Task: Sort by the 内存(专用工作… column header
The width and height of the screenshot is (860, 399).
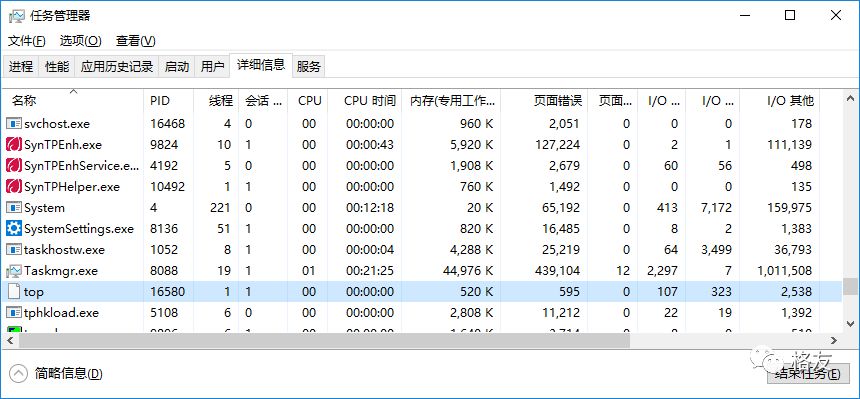Action: tap(452, 100)
